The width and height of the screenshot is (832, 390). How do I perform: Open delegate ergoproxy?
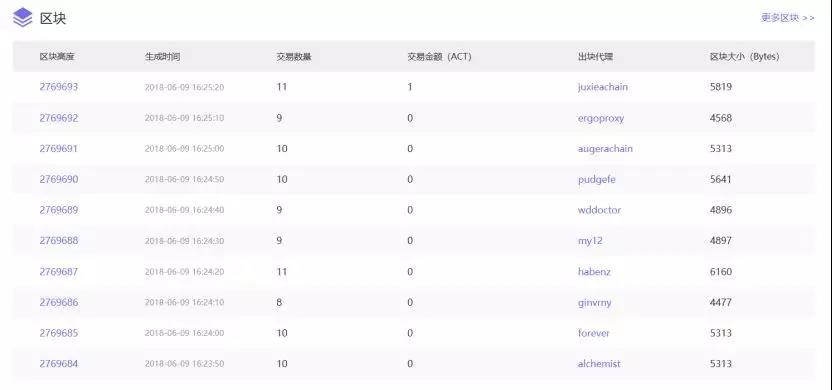[x=601, y=118]
